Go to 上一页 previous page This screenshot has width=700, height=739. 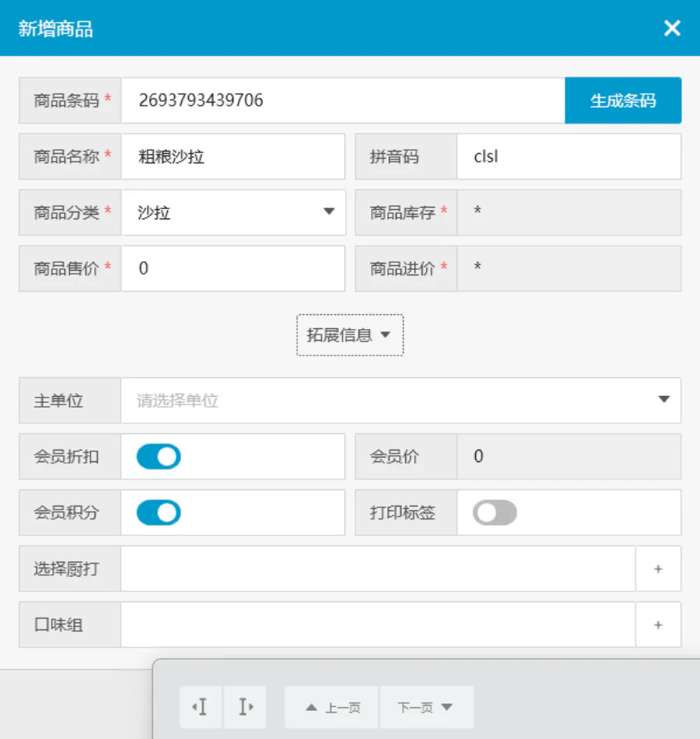pyautogui.click(x=331, y=707)
